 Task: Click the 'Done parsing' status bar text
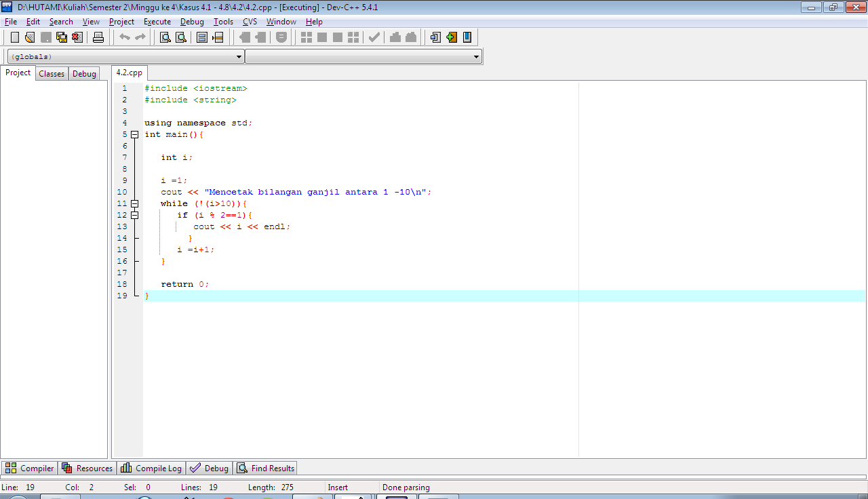click(406, 487)
